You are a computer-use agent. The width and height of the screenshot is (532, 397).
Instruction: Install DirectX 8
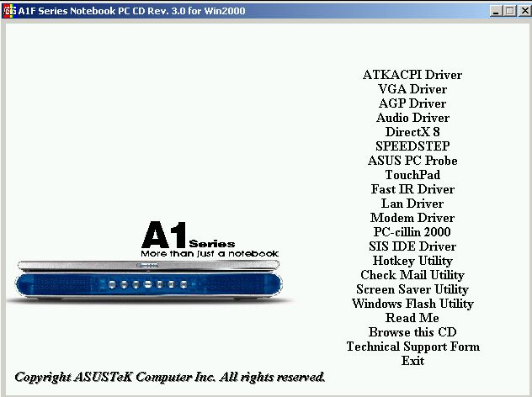412,132
